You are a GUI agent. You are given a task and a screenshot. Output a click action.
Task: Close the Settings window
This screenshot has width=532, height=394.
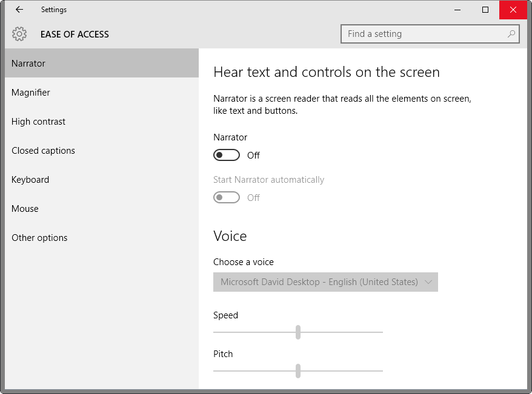(x=513, y=10)
